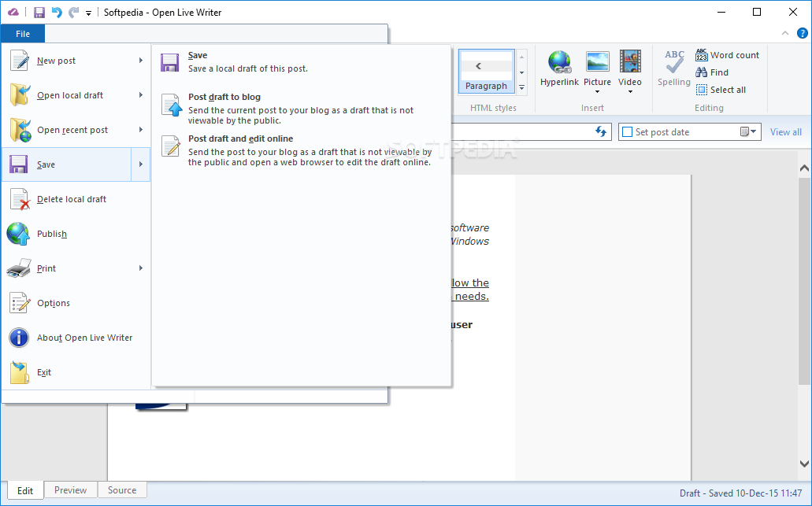812x506 pixels.
Task: Select Save a local draft of this post
Action: 302,62
